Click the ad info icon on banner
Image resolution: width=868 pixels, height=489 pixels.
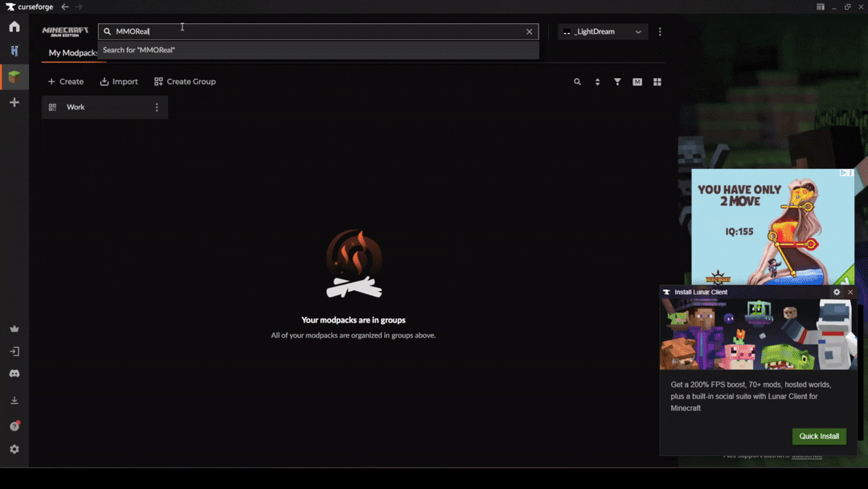(843, 173)
